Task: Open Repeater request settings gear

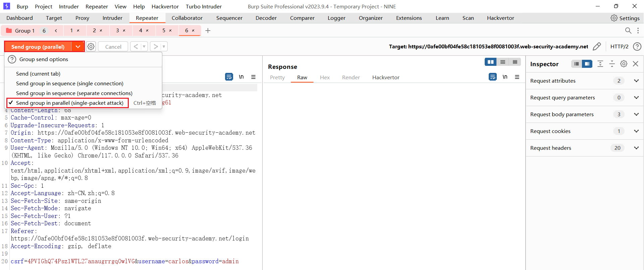Action: [x=91, y=47]
